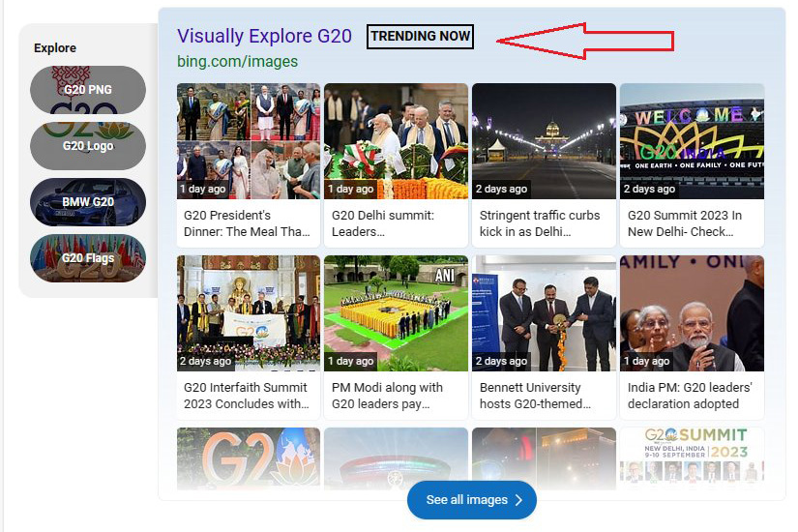Click the 'G20 Summit 2023 In New Delhi- Check...' caption

685,223
